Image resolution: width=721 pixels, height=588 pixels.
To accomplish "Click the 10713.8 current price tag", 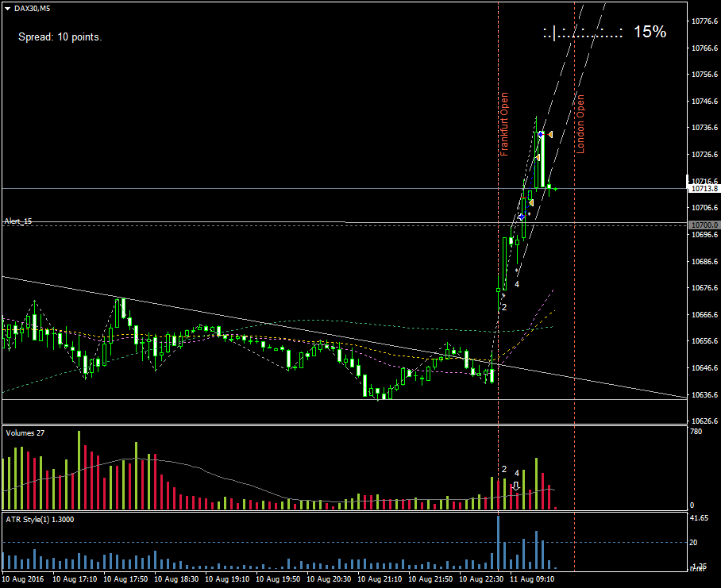I will [x=704, y=189].
